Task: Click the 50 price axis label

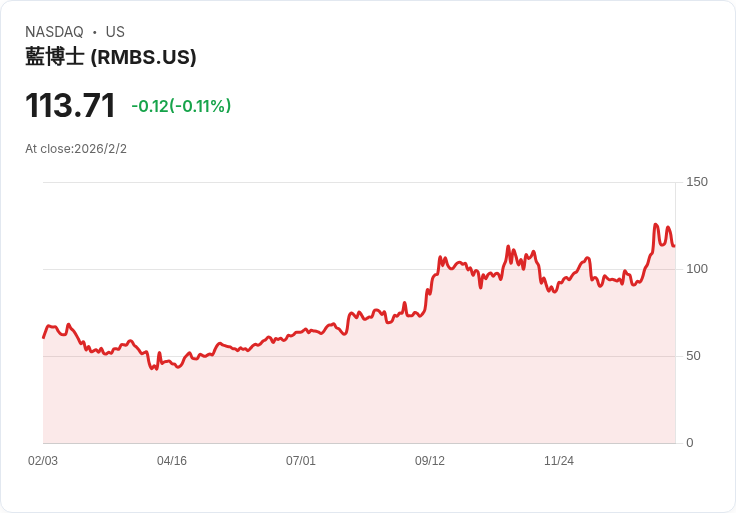Action: 693,356
